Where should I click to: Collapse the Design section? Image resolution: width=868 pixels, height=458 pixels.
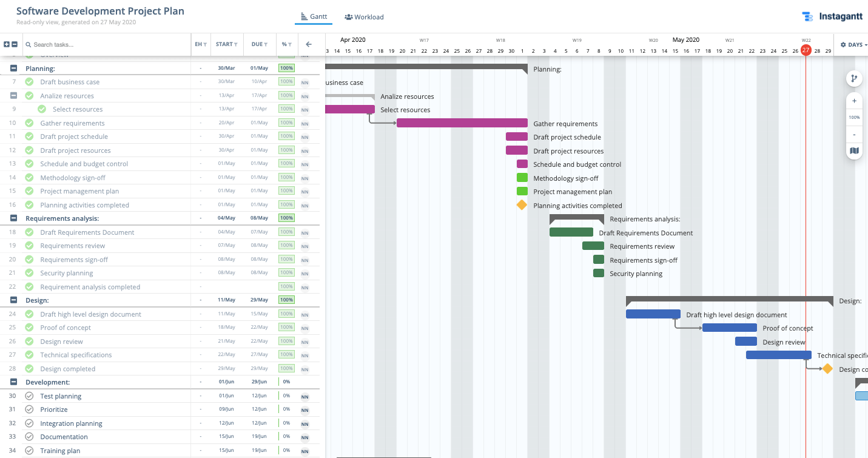pos(14,300)
